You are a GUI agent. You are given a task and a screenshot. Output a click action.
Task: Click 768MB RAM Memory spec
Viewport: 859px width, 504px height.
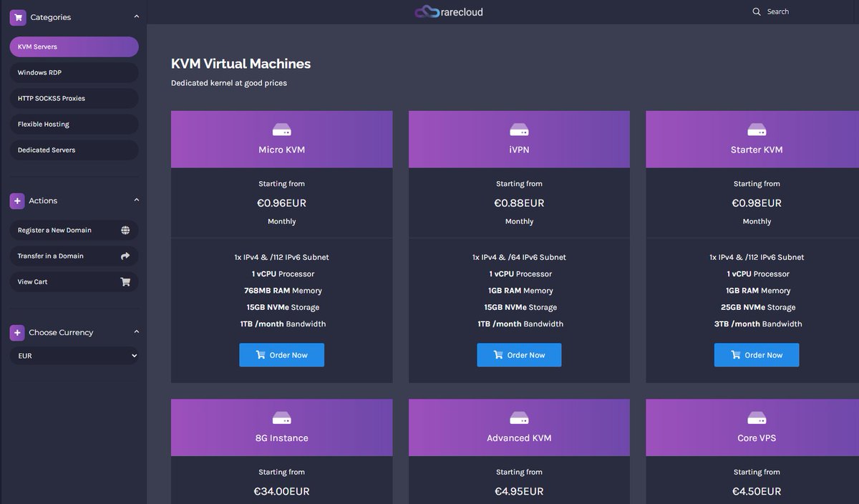281,291
